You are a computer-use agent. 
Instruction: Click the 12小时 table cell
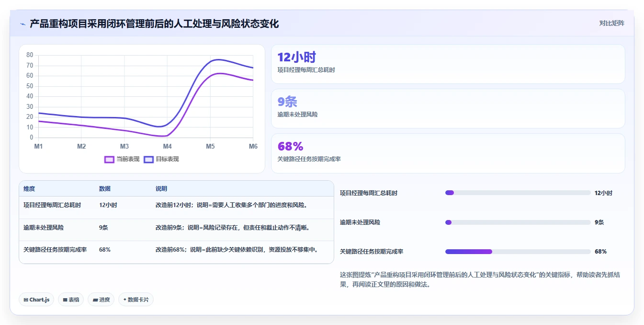108,205
